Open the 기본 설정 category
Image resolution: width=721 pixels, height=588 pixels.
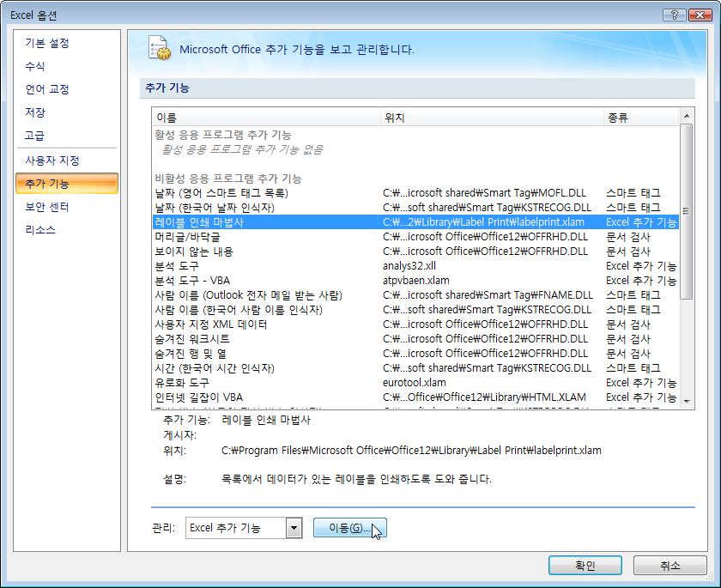47,43
